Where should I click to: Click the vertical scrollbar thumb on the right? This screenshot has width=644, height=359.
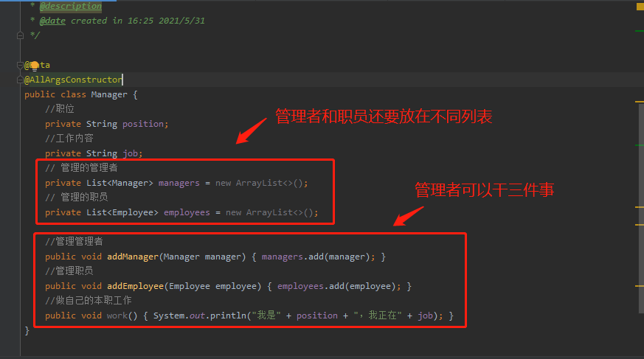coord(641,209)
